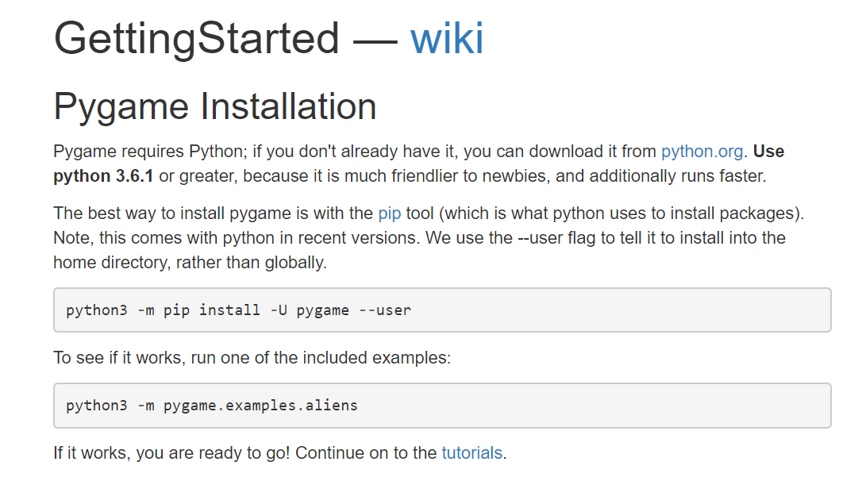
Task: Click the 'home directory, rather than globally' line
Action: point(190,263)
